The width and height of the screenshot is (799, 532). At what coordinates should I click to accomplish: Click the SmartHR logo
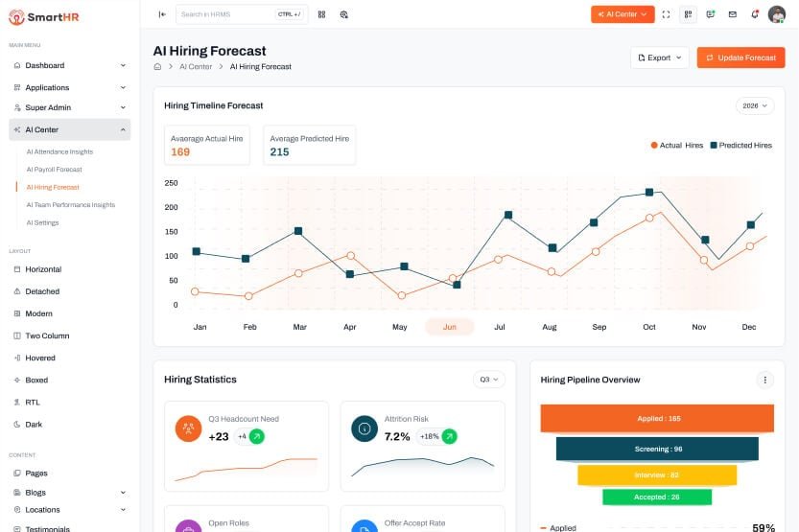click(44, 17)
